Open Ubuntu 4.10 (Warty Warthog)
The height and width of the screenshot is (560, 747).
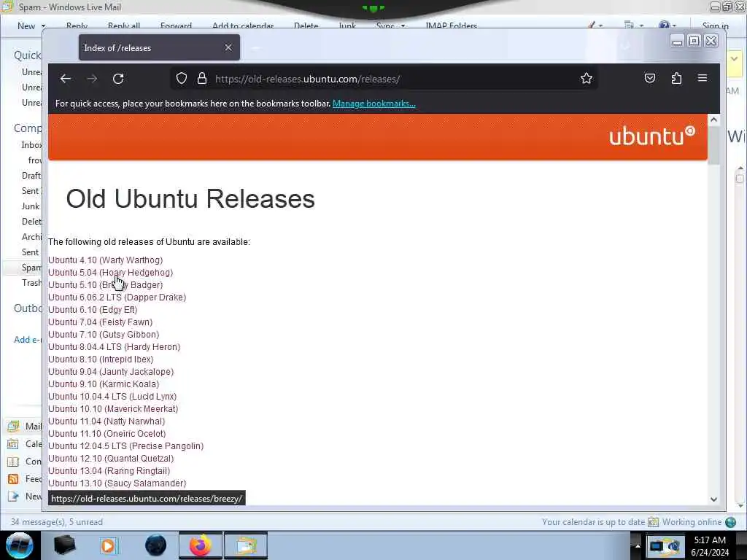(105, 260)
